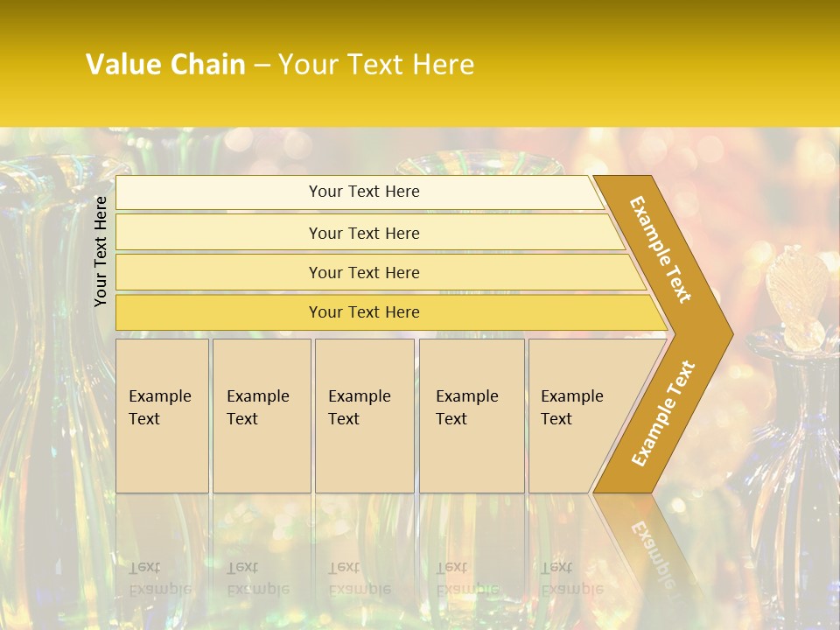Click the Value Chain slide title
This screenshot has width=840, height=630.
coord(280,64)
